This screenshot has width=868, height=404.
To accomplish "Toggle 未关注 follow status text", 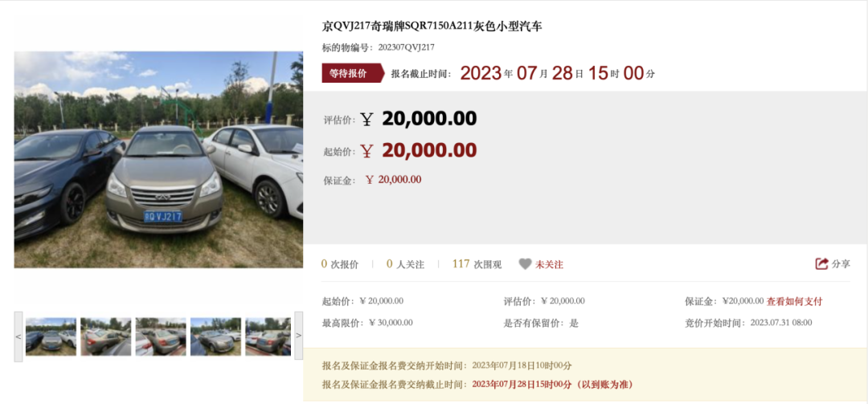I will [549, 264].
